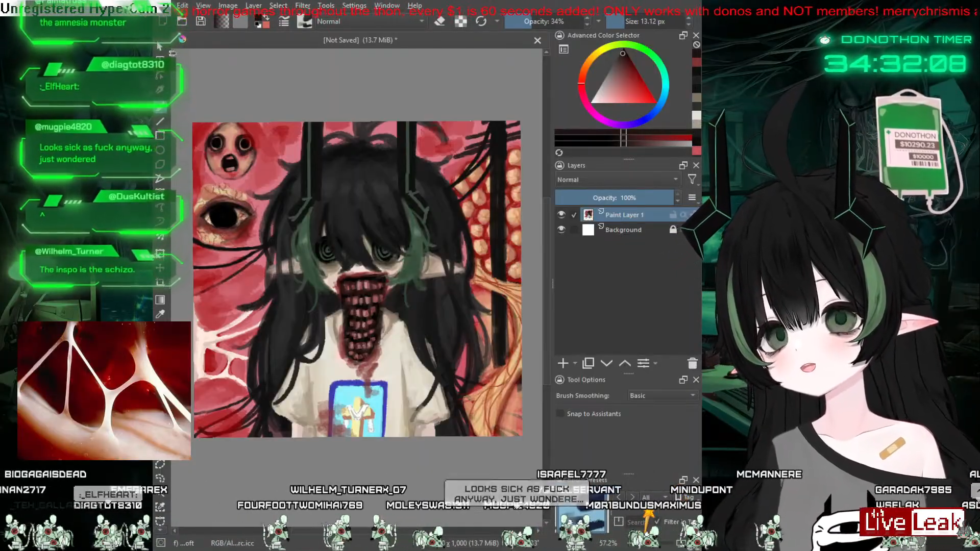This screenshot has width=980, height=551.
Task: Click the Reload brush preset icon
Action: click(481, 21)
